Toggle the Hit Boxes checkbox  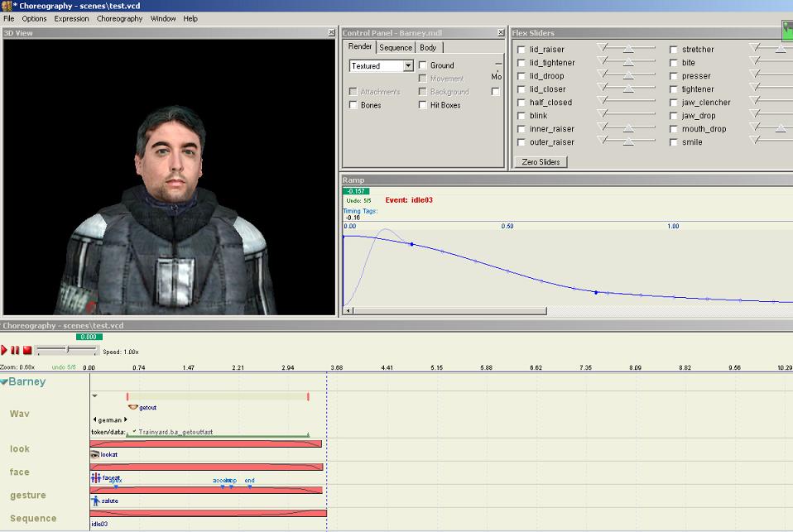423,105
